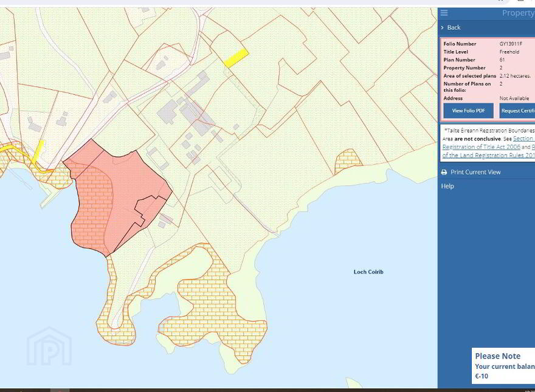Go back using the Back chevron link

450,27
